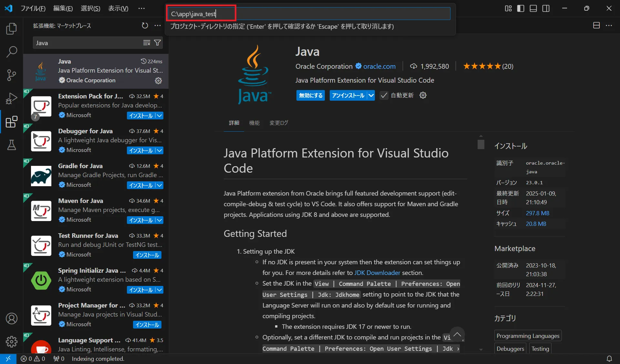This screenshot has width=620, height=364.
Task: Expand uninstall button dropdown arrow
Action: (371, 95)
